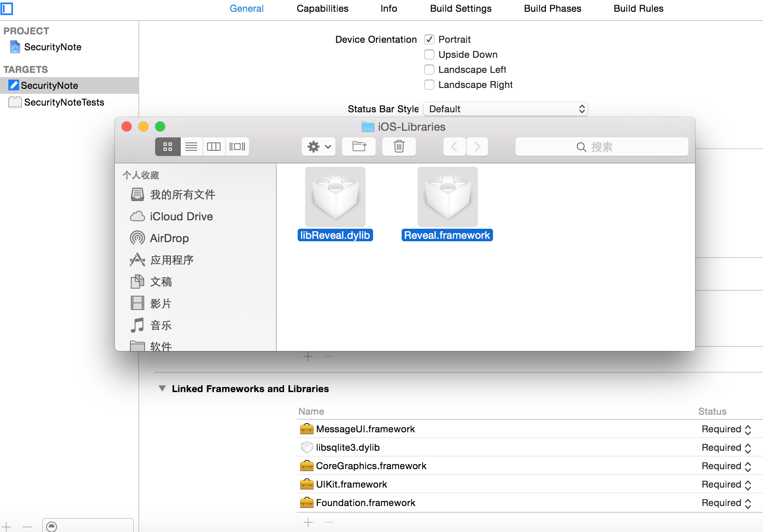Remove linked framework with minus button

pos(329,522)
